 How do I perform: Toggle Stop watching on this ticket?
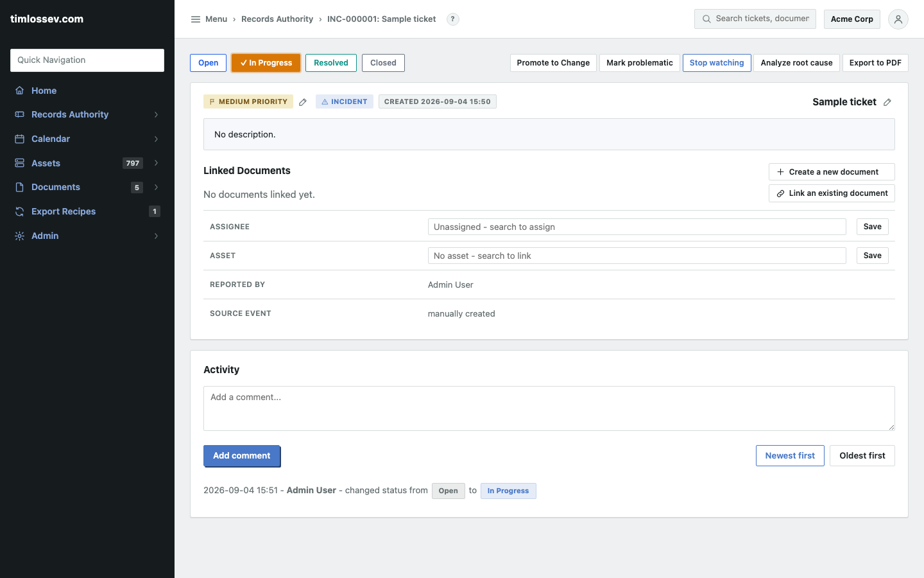pyautogui.click(x=717, y=63)
